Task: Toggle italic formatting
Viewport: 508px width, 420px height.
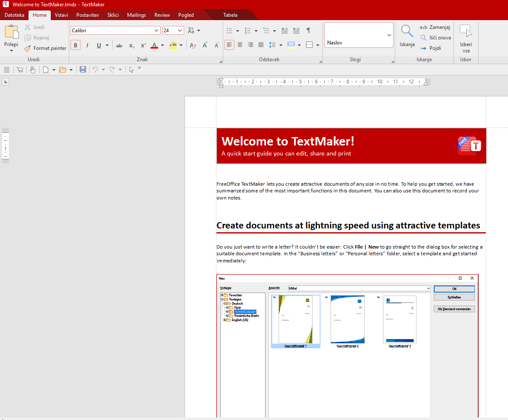Action: click(87, 45)
